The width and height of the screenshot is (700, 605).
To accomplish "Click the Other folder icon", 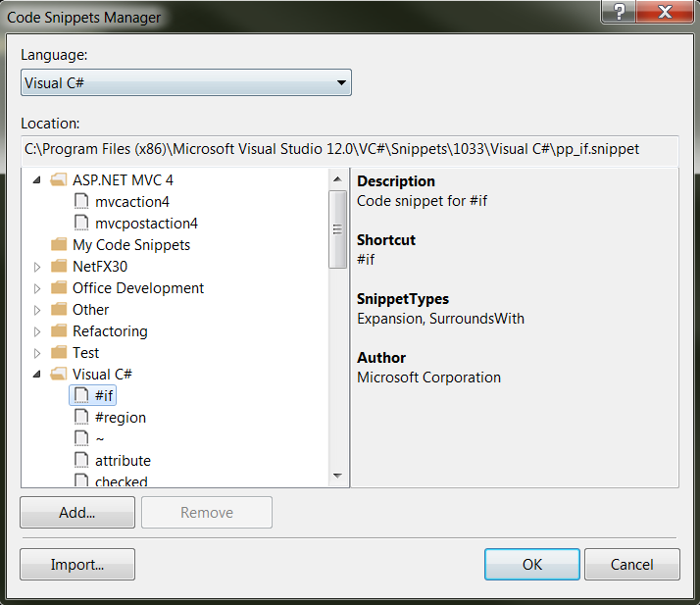I will tap(59, 309).
